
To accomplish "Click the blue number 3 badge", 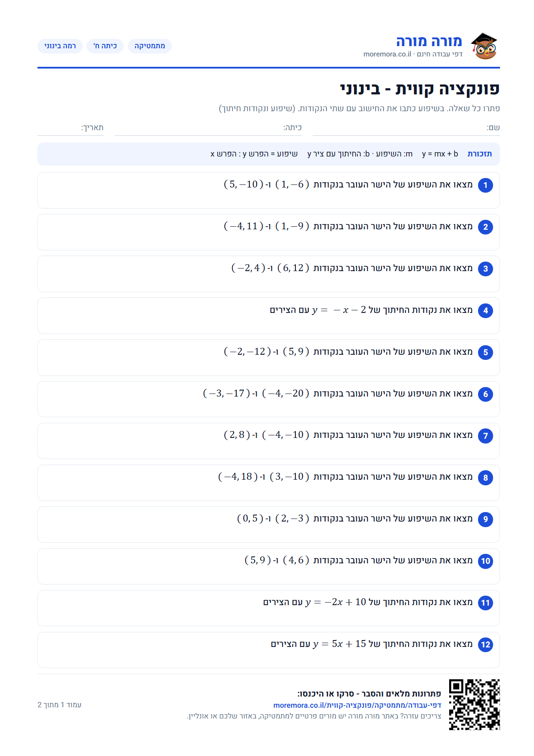I will tap(485, 269).
